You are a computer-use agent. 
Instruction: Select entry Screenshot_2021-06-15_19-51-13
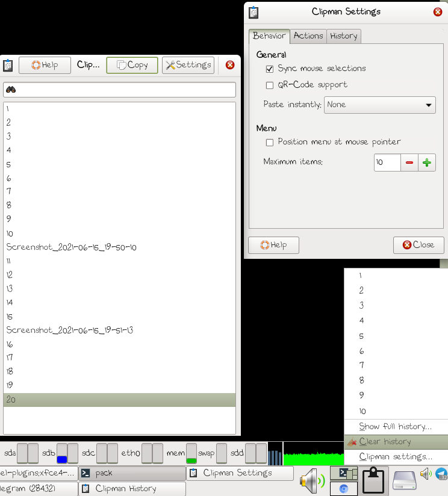click(120, 330)
